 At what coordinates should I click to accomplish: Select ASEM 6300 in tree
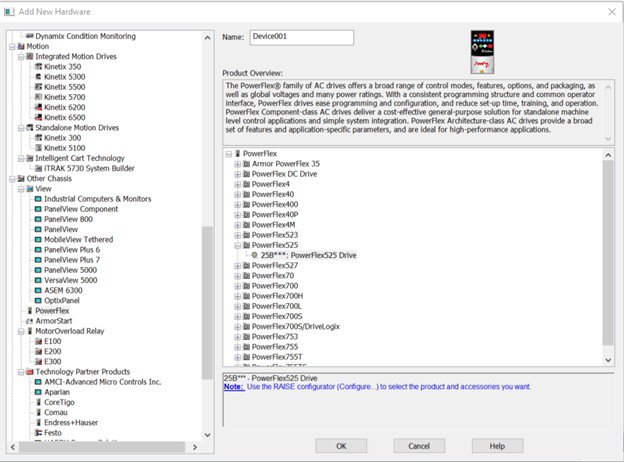click(x=63, y=290)
